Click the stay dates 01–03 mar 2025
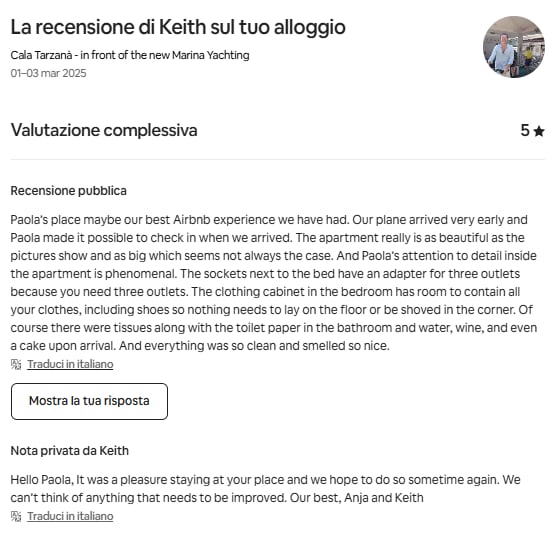Screen dimensions: 560x560 [x=48, y=73]
